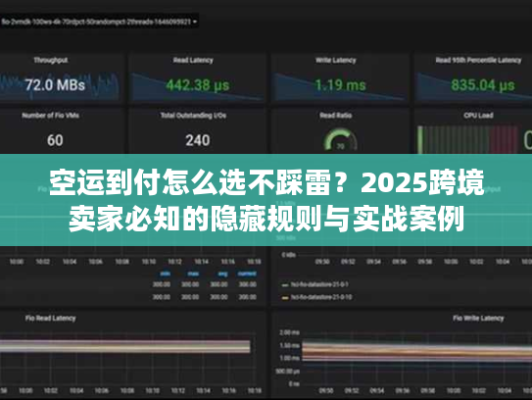Screen dimensions: 532x400
Task: Click the value 240 in Outstanding I/Os panel
Action: point(198,140)
